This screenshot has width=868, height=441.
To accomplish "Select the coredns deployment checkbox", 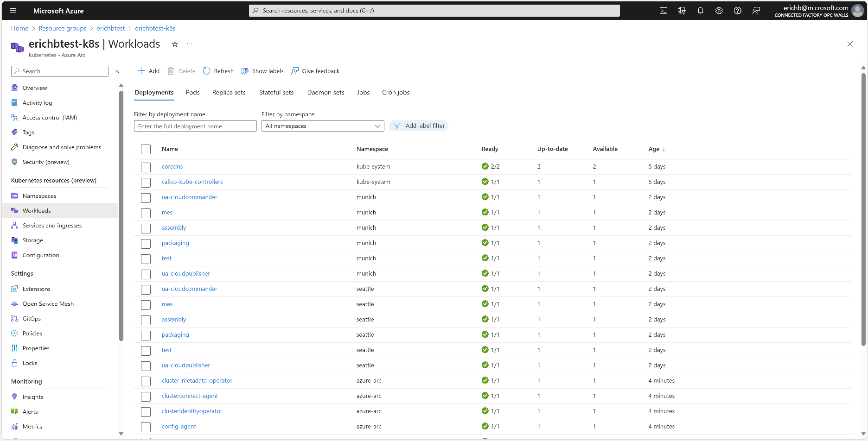I will pos(146,167).
